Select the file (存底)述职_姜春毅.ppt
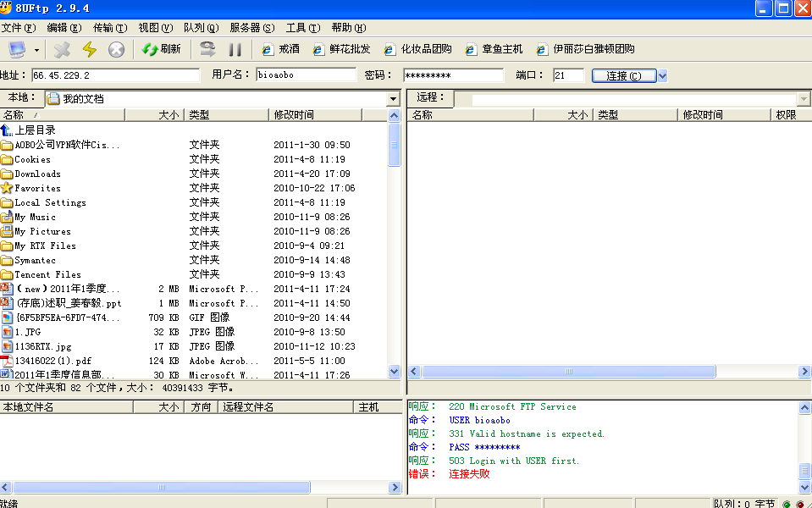812x508 pixels. 61,303
